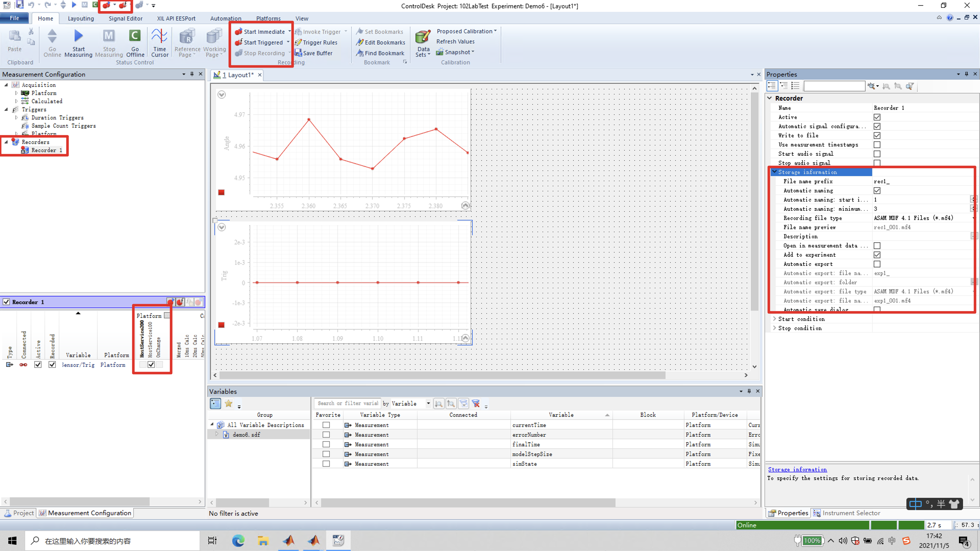
Task: Click Save Buffer
Action: [x=313, y=53]
